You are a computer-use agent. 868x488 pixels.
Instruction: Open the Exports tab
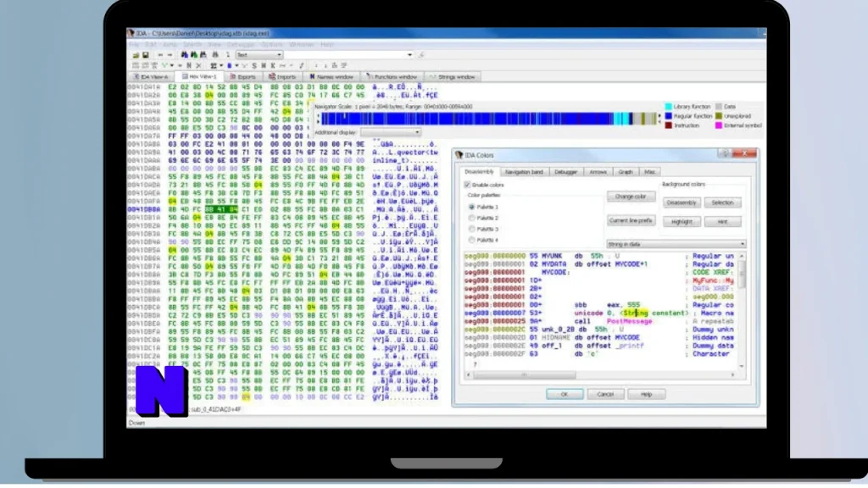tap(242, 77)
